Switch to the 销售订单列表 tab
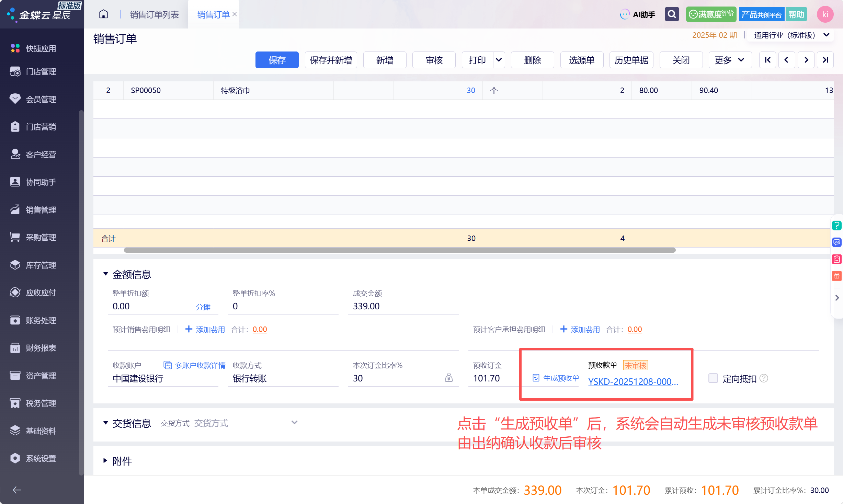This screenshot has width=843, height=504. coord(154,14)
